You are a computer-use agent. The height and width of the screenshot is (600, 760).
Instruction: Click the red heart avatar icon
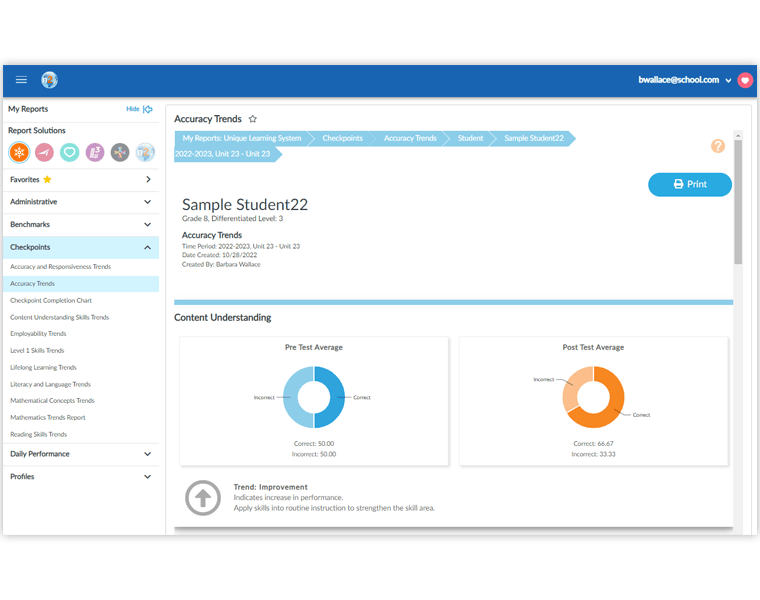pyautogui.click(x=745, y=80)
